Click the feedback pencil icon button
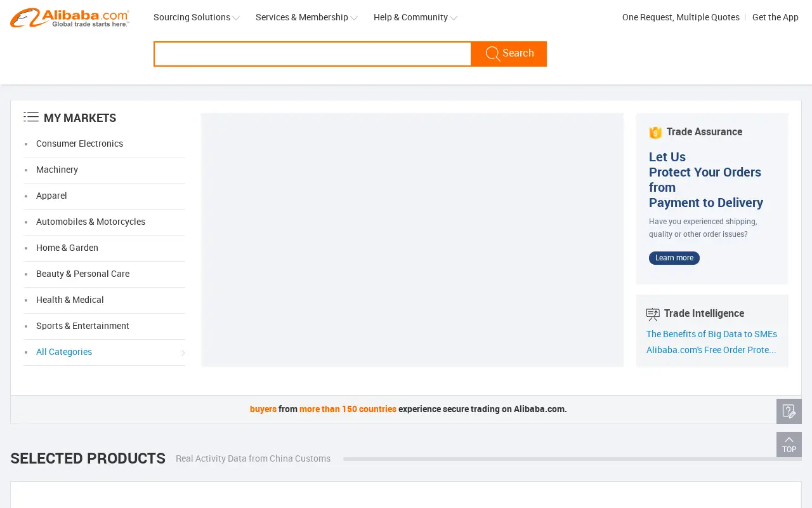 (789, 411)
